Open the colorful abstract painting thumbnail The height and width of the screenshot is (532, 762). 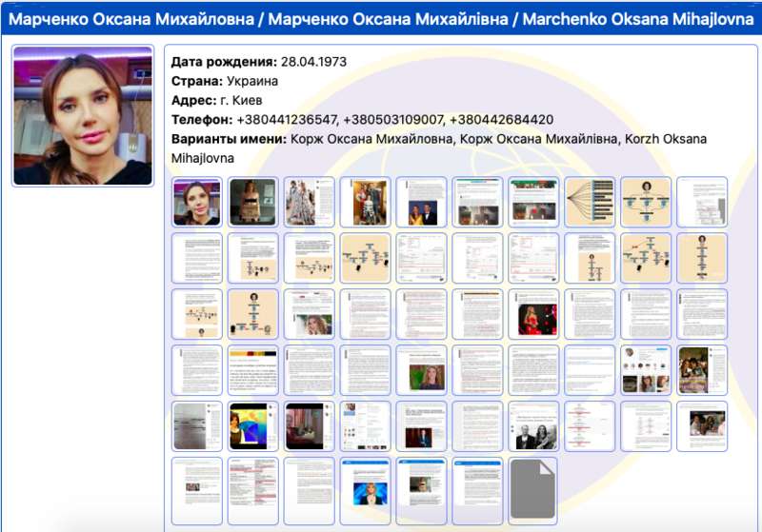click(253, 426)
